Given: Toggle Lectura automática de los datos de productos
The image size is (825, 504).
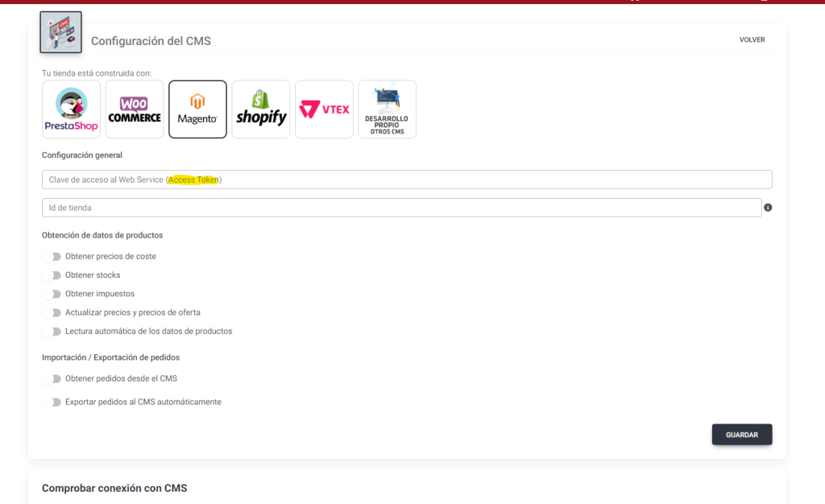Looking at the screenshot, I should pyautogui.click(x=52, y=332).
